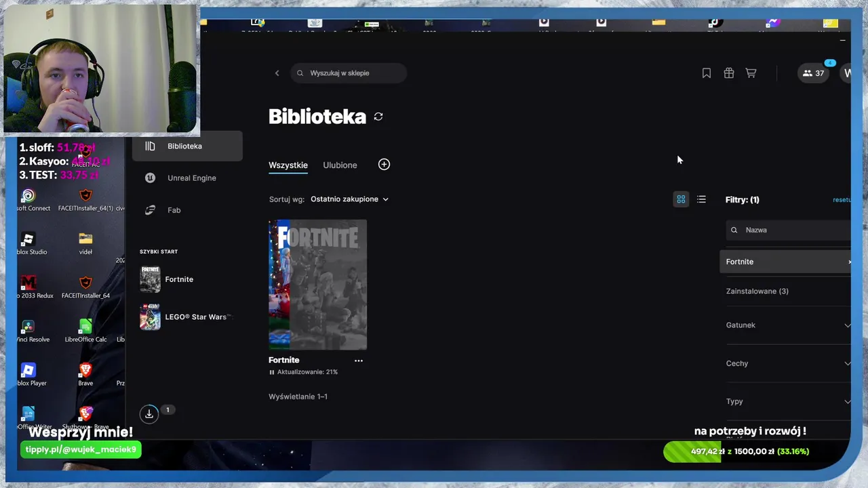
Task: Reset the active filters
Action: 842,200
